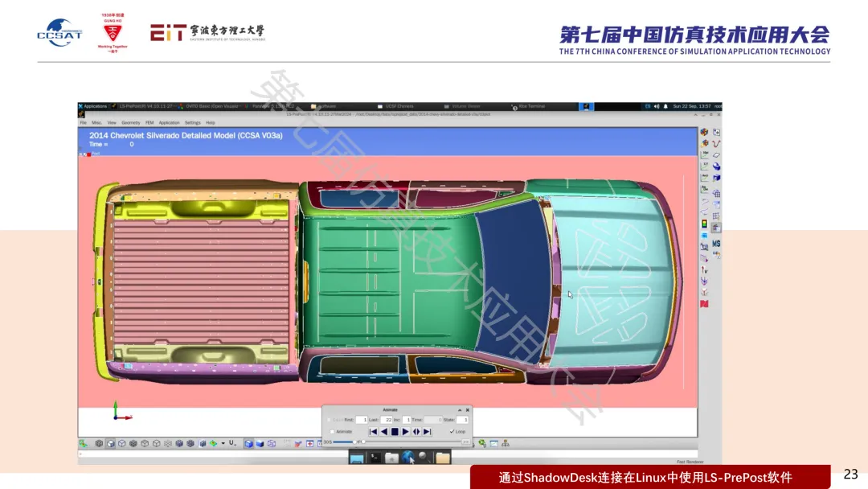The width and height of the screenshot is (868, 489).
Task: Click the >> expand button in Animate panel
Action: click(465, 442)
